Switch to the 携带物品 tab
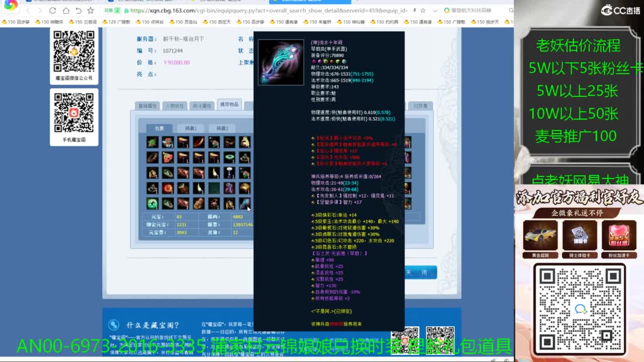 click(229, 105)
